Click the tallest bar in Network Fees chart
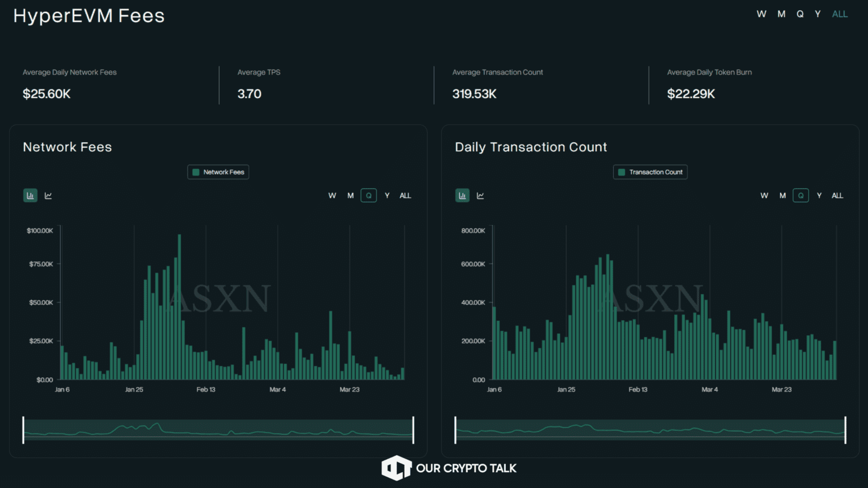 tap(179, 308)
